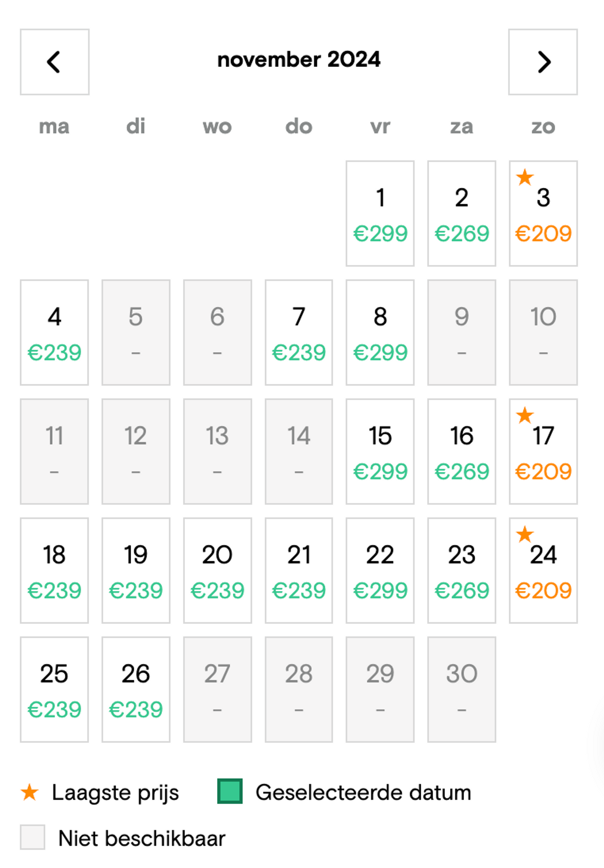Select November 15 date cell

[x=380, y=451]
